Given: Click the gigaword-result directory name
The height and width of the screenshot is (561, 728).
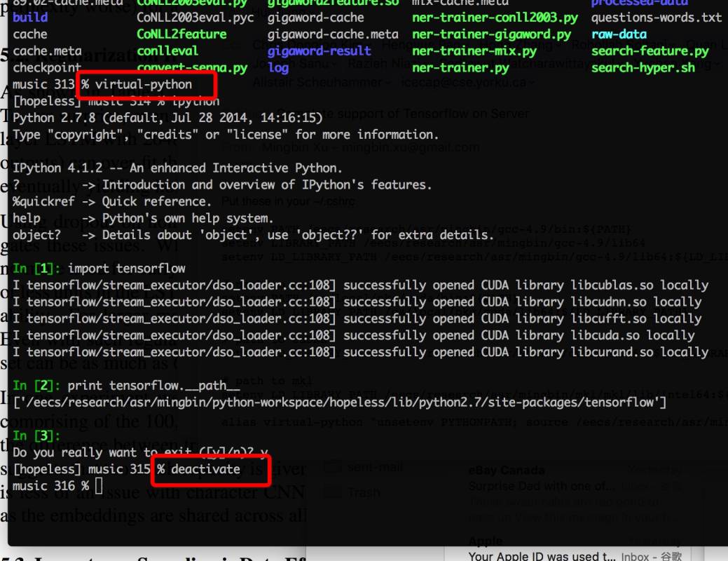Looking at the screenshot, I should [319, 51].
